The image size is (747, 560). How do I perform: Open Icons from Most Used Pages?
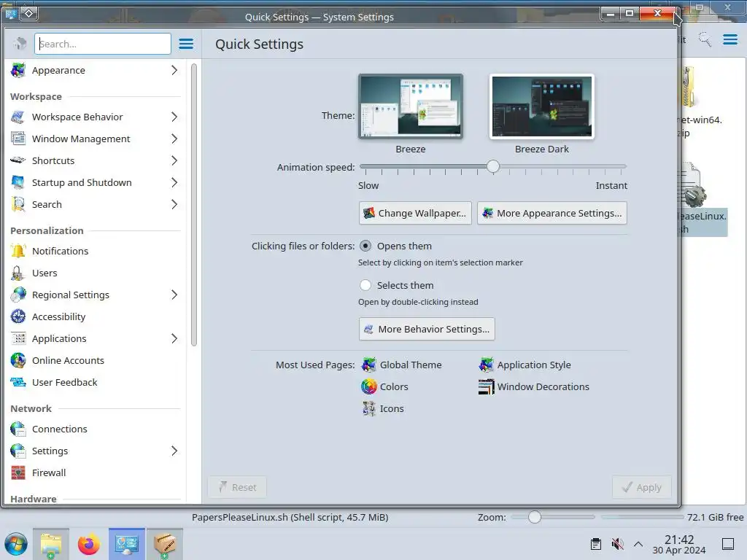point(382,408)
